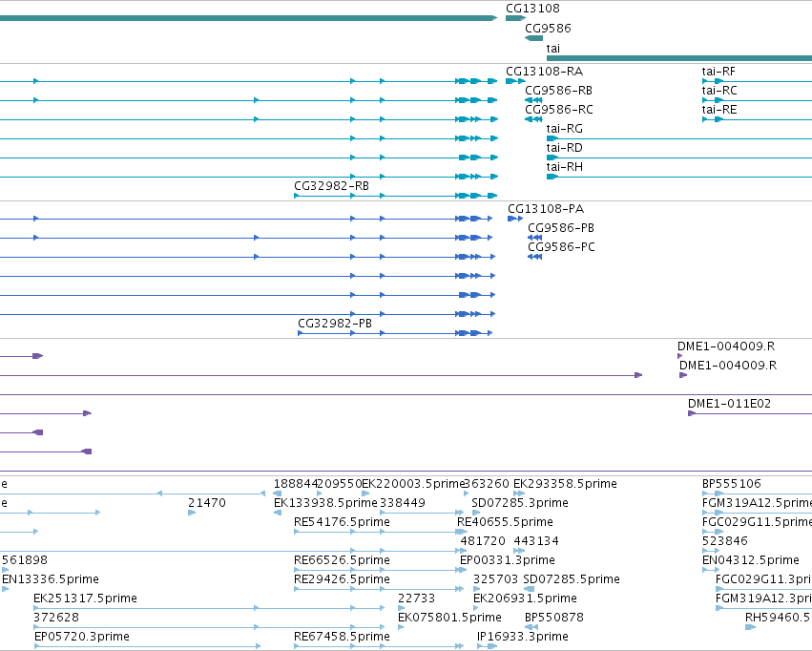
Task: Click the DME1-011E02 feature label
Action: coord(729,404)
